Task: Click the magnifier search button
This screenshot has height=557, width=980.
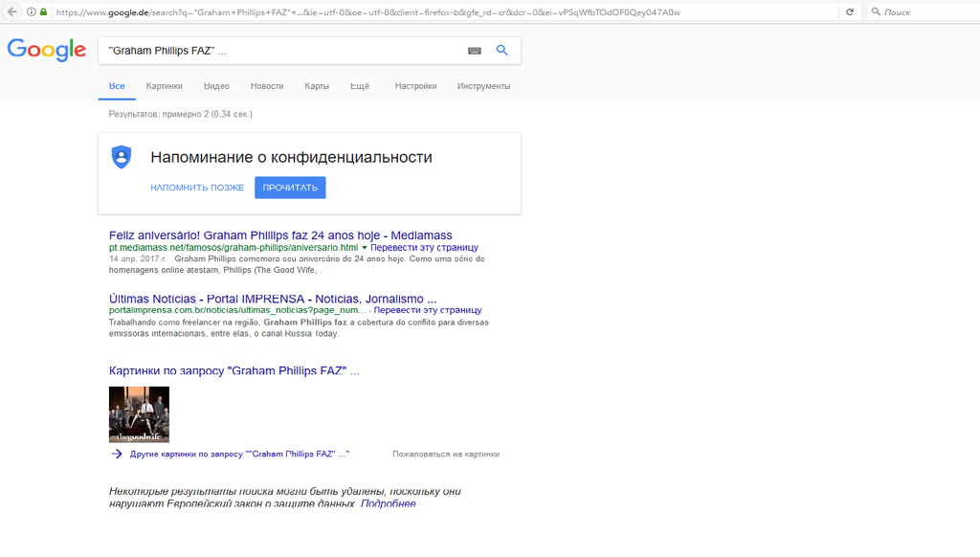Action: click(501, 51)
